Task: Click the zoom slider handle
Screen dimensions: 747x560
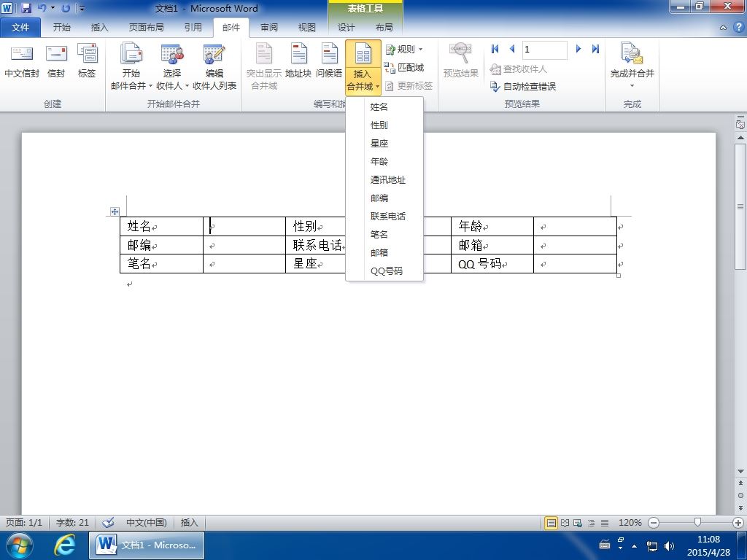Action: point(697,522)
